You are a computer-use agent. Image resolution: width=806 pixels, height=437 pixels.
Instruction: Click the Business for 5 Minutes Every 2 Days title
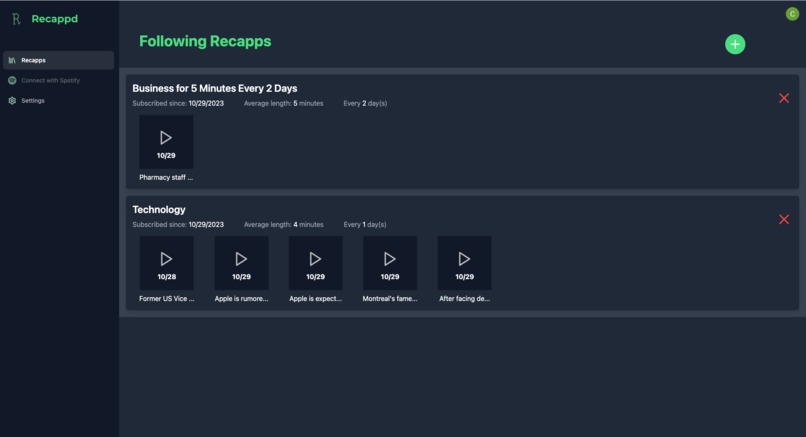[x=215, y=88]
